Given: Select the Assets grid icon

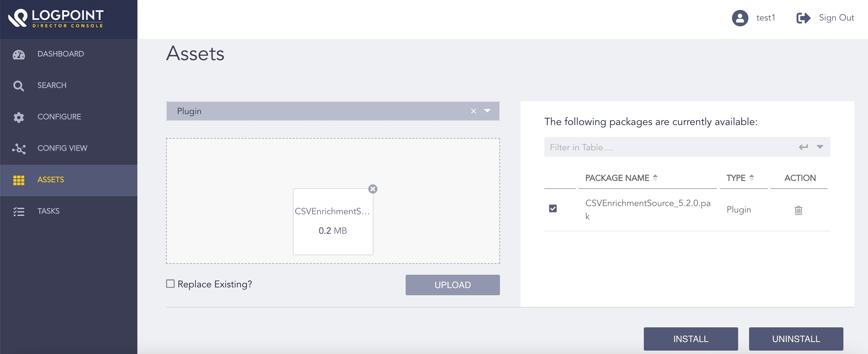Looking at the screenshot, I should tap(19, 179).
